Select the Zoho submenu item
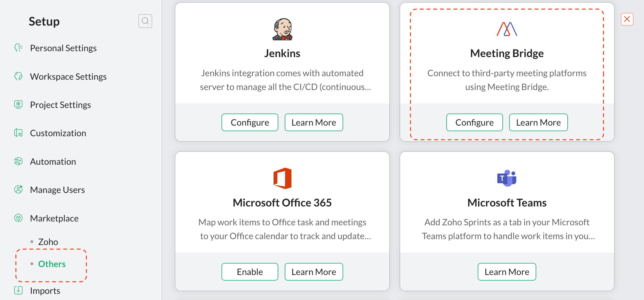The height and width of the screenshot is (300, 644). [x=48, y=242]
